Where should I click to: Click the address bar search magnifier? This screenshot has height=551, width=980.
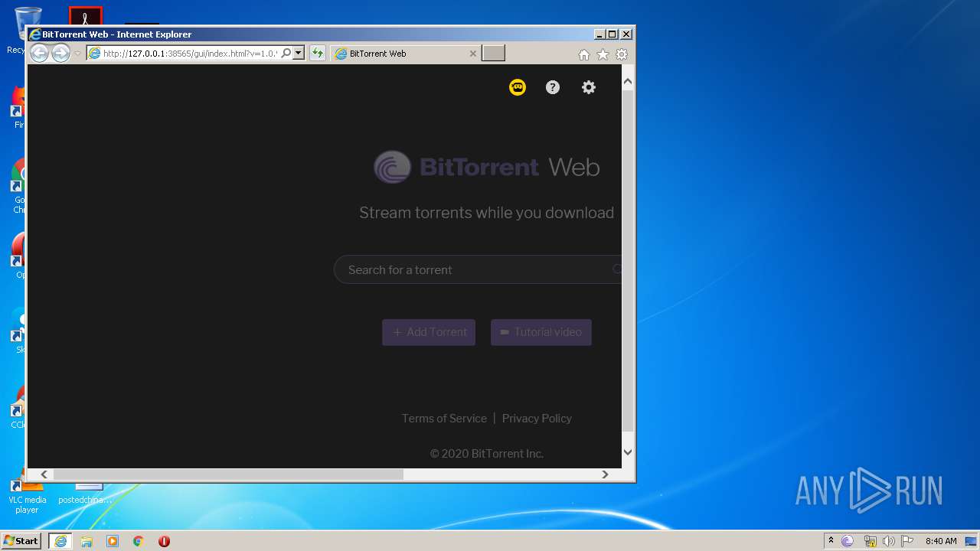pos(286,54)
